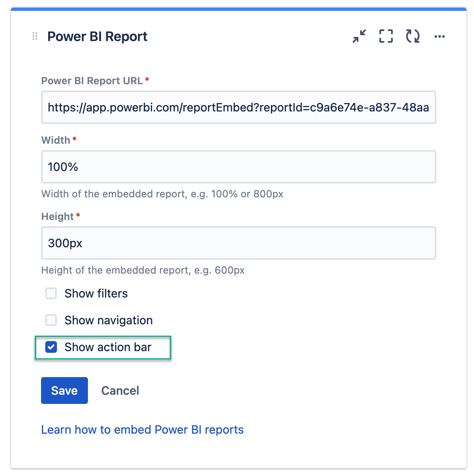Enable the Show filters checkbox
This screenshot has height=476, width=474.
51,293
